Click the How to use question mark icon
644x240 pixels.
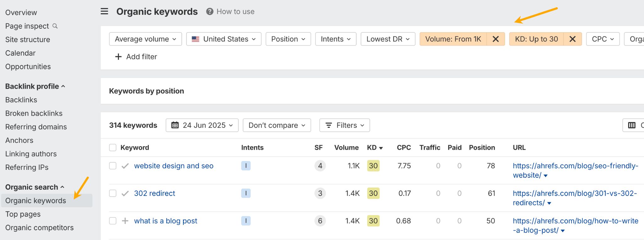pos(210,12)
